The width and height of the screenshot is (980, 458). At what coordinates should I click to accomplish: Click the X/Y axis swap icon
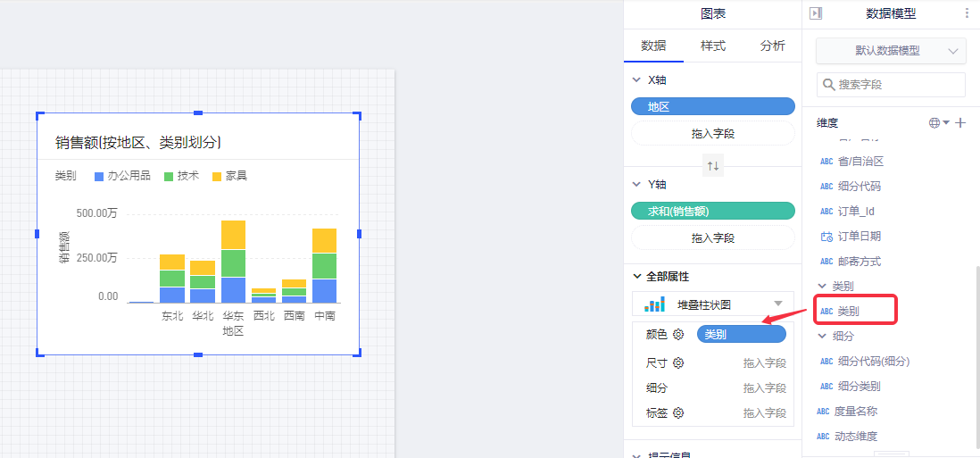pos(712,166)
